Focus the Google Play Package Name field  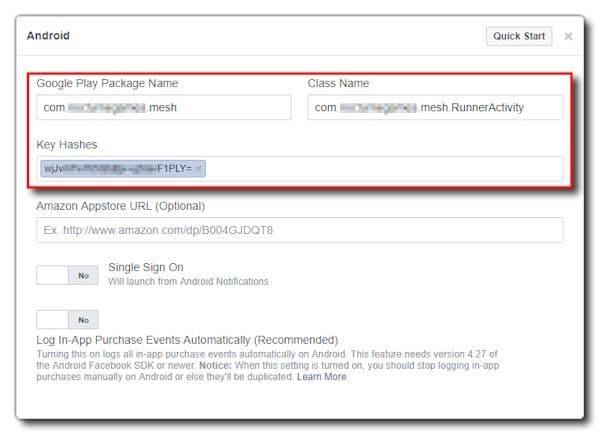(164, 108)
